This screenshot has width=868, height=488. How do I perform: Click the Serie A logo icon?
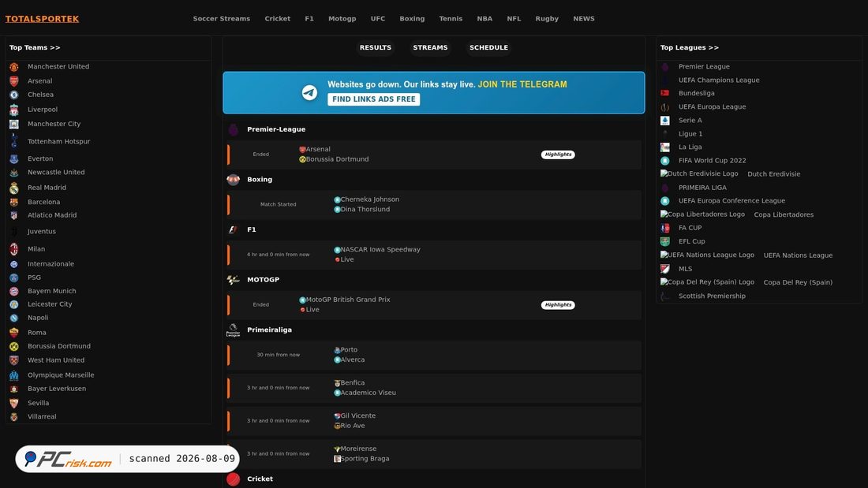[x=665, y=121]
